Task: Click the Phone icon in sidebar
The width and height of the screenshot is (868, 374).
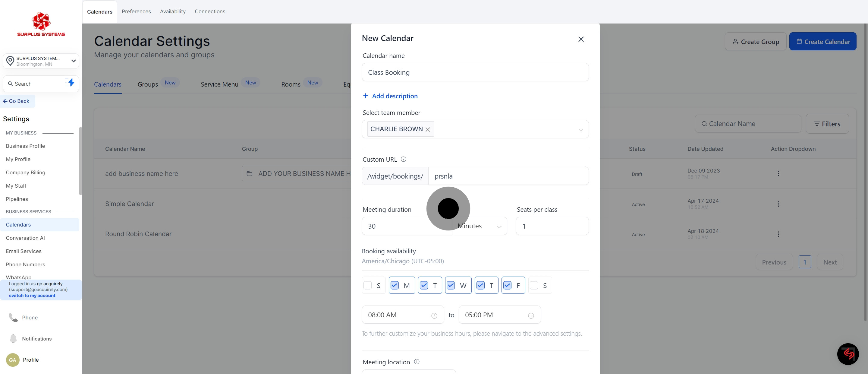Action: coord(13,317)
